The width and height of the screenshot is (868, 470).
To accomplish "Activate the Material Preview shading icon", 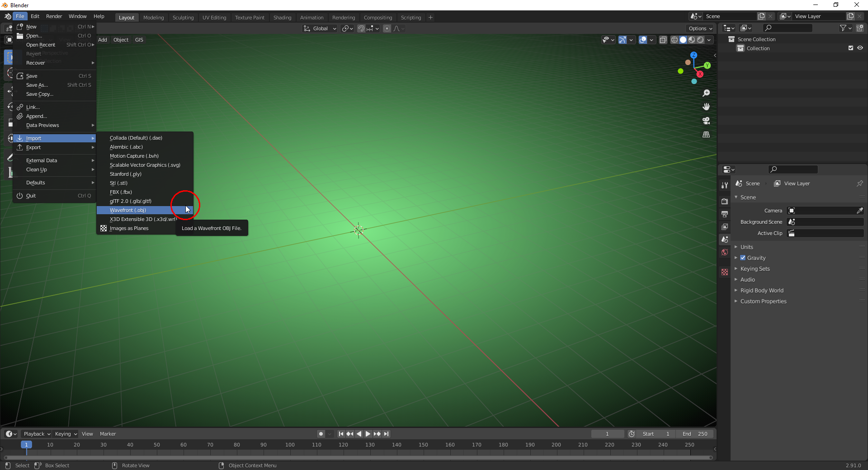I will [x=692, y=40].
